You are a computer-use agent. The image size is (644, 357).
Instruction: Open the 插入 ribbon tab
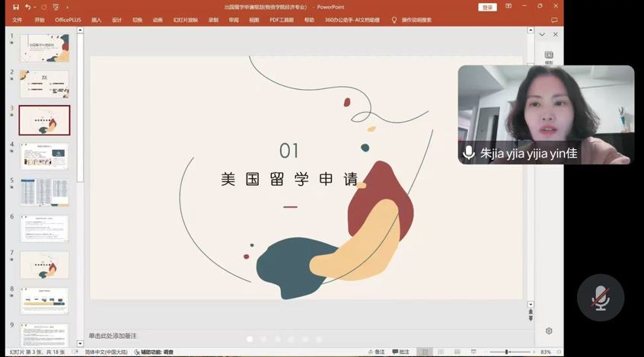(96, 21)
